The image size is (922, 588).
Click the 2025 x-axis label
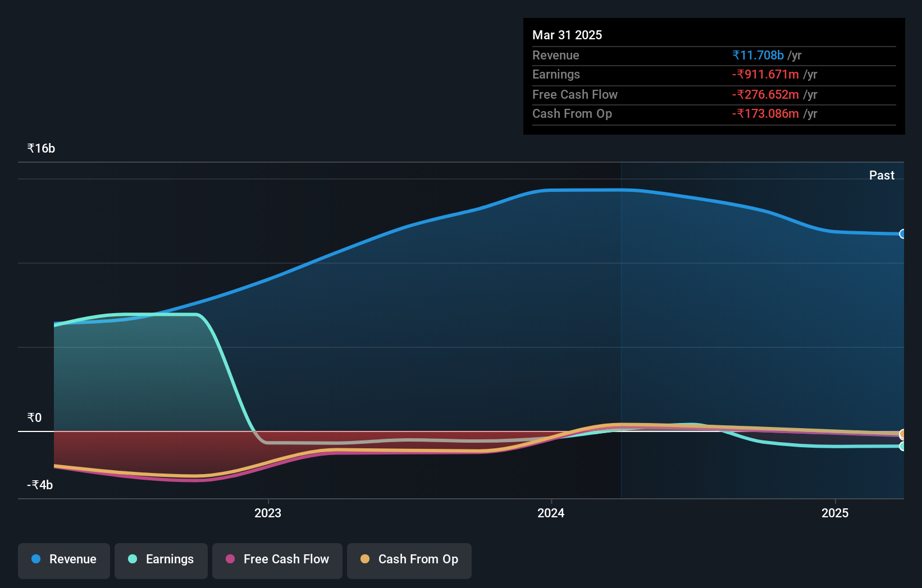[835, 513]
